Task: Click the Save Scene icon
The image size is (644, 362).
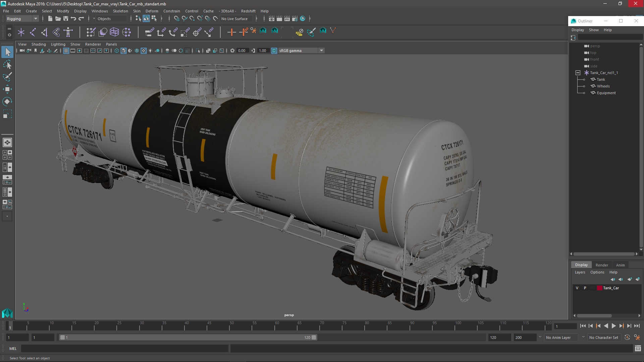Action: coord(66,19)
